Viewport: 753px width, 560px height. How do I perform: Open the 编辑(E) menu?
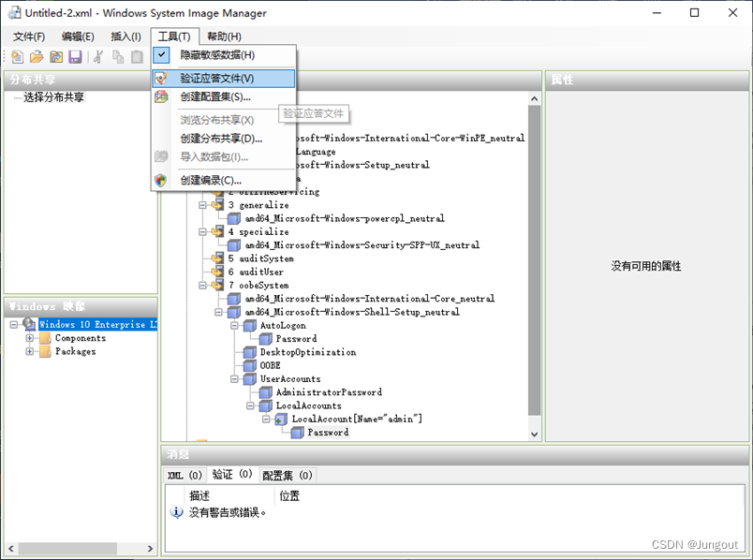pyautogui.click(x=78, y=37)
